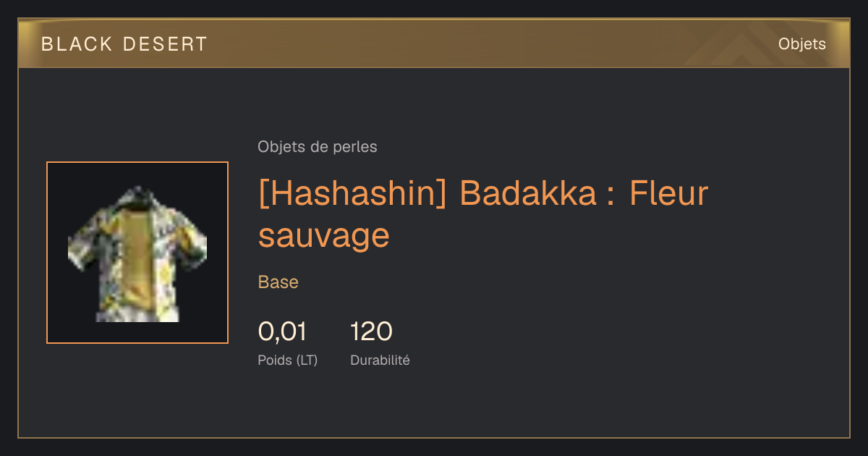Select the Poids (LT) label
868x456 pixels.
tap(288, 360)
